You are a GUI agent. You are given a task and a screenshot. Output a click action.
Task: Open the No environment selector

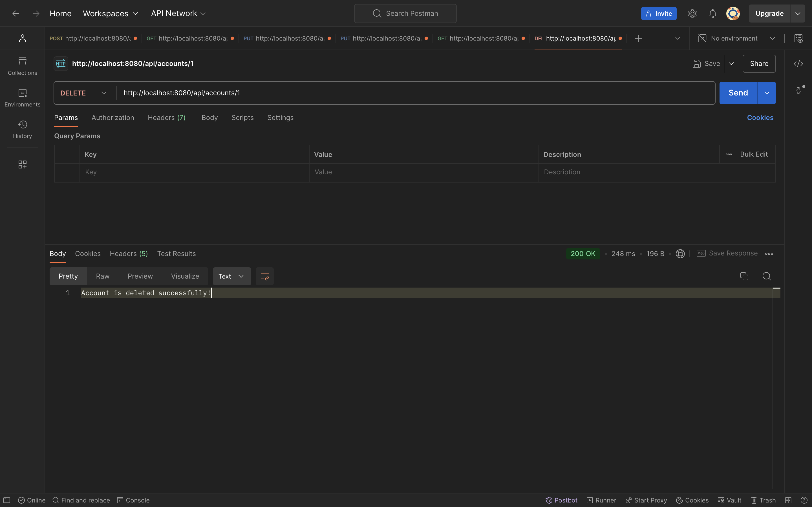[x=736, y=39]
